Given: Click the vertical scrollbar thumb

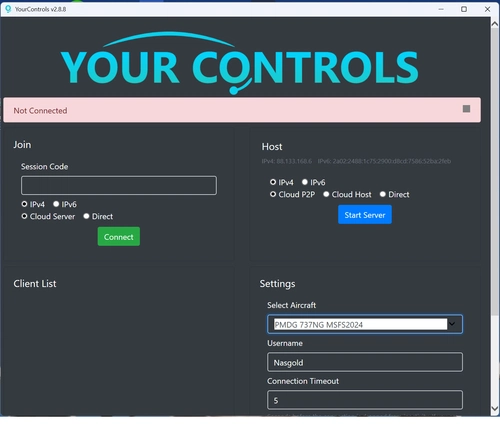Looking at the screenshot, I should [495, 172].
